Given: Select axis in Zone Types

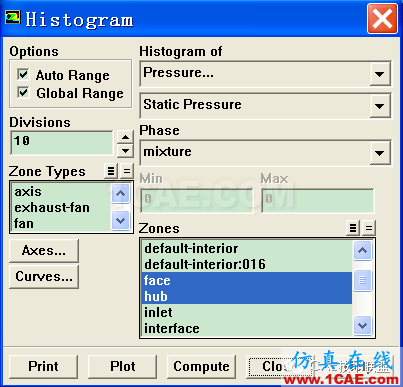Looking at the screenshot, I should 61,192.
